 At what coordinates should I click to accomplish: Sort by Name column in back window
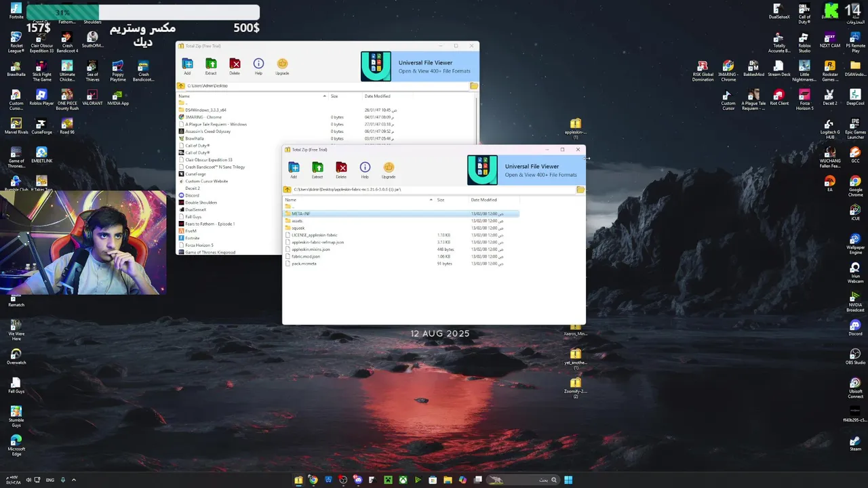[252, 96]
